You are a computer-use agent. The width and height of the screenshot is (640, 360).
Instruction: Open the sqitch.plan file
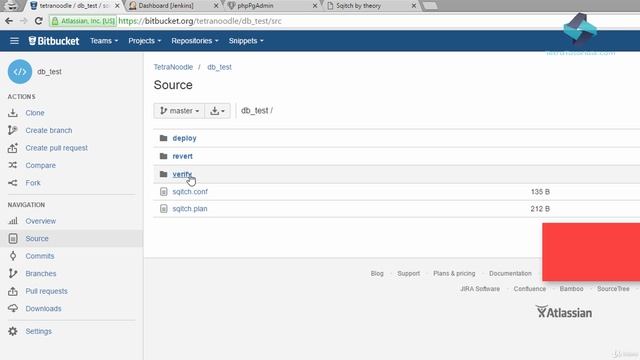[x=190, y=209]
